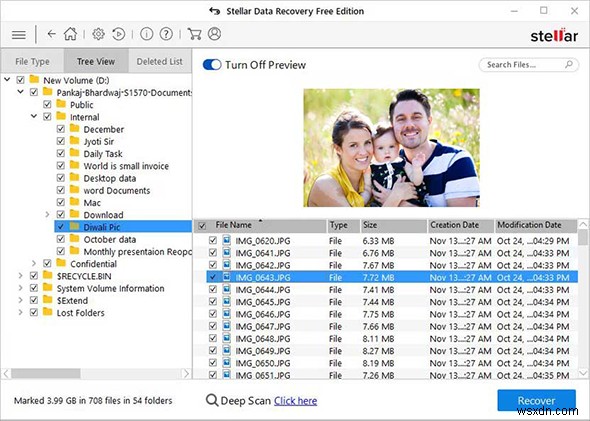This screenshot has width=590, height=421.
Task: Uncheck the IMG_0644.JPG checkbox
Action: point(213,289)
